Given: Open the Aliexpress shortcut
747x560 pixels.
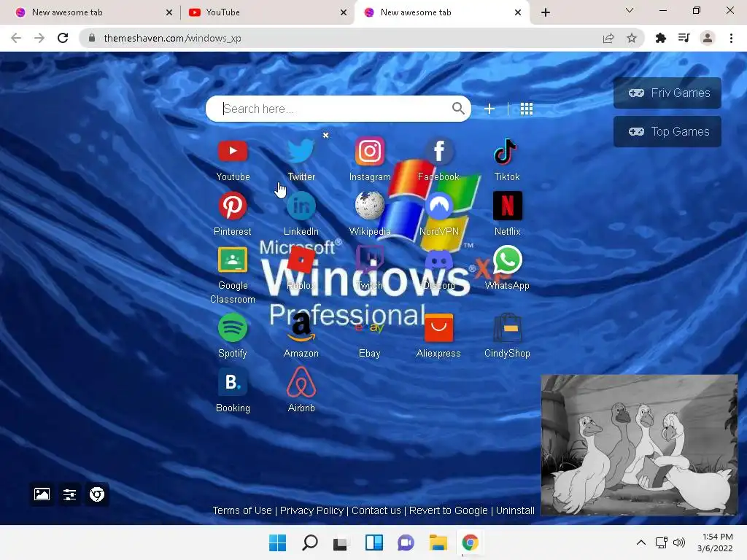Looking at the screenshot, I should (438, 327).
